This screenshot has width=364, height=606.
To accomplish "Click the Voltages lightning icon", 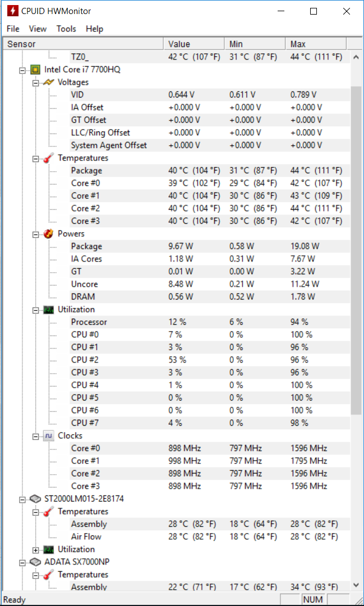I will coord(49,82).
